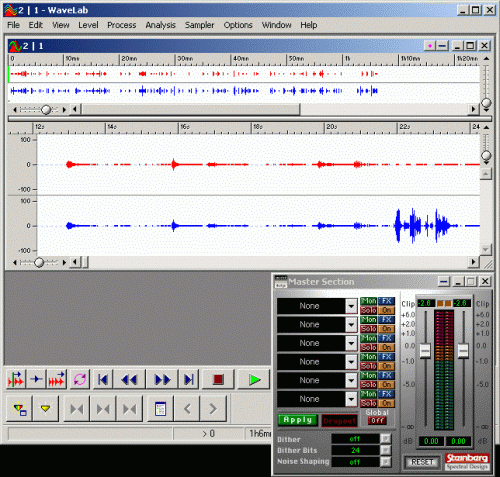Toggle On for the fifth effect slot
This screenshot has width=500, height=477.
387,385
